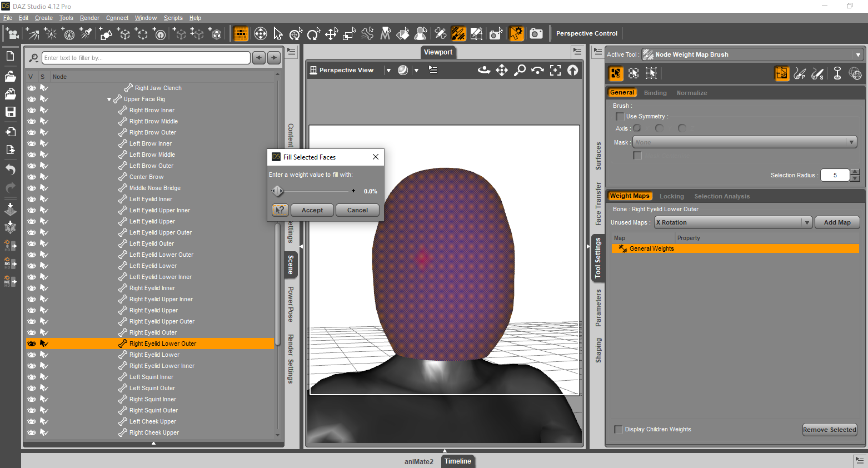The image size is (868, 468).
Task: Toggle visibility eye for Right Brow Inner
Action: tap(32, 110)
